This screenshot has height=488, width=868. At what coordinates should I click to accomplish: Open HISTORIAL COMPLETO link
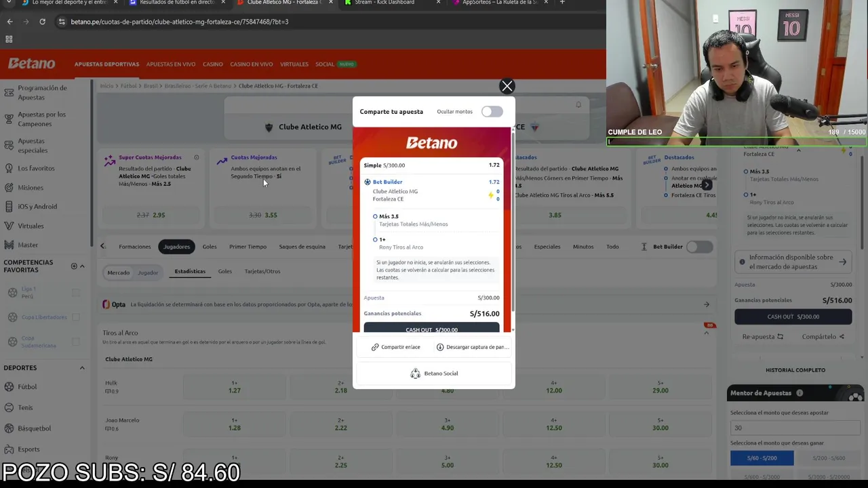click(795, 370)
